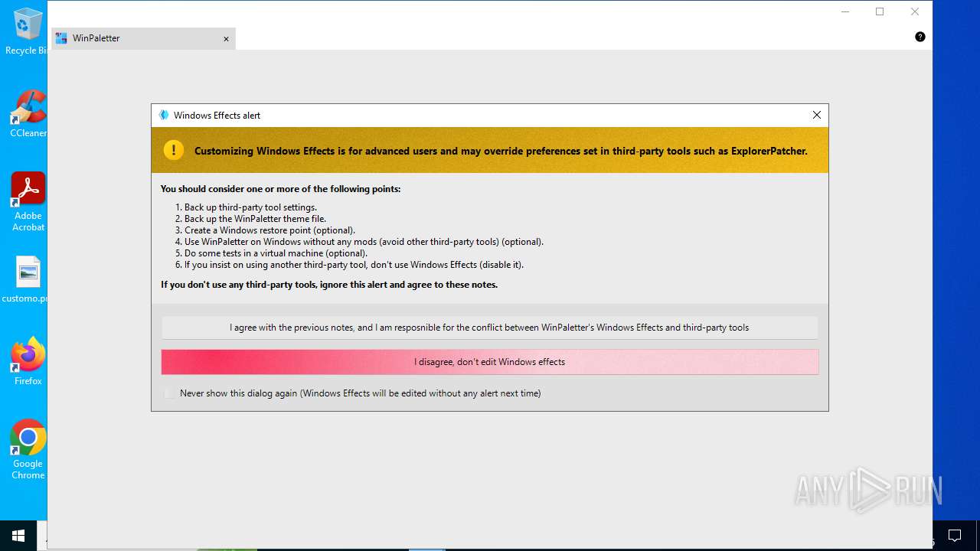The height and width of the screenshot is (551, 980).
Task: Close the Windows Effects alert dialog
Action: click(816, 115)
